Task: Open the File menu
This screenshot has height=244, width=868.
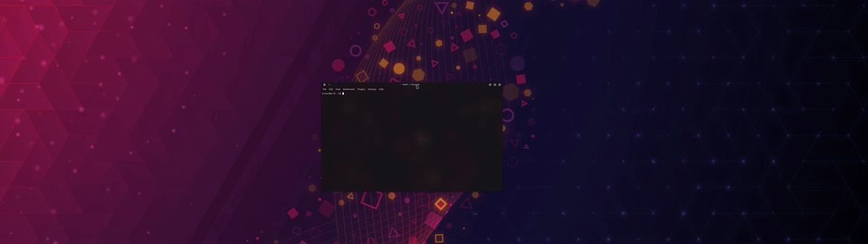Action: (x=324, y=89)
